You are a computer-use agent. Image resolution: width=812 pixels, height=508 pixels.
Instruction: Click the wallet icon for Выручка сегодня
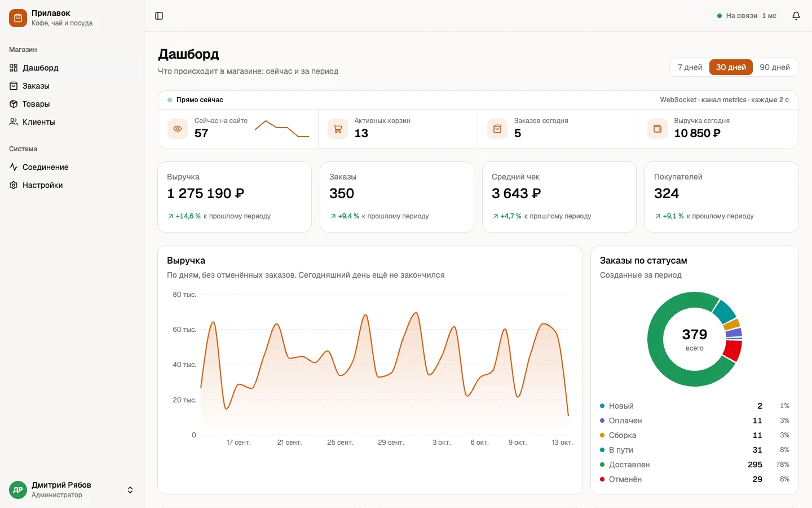tap(657, 129)
